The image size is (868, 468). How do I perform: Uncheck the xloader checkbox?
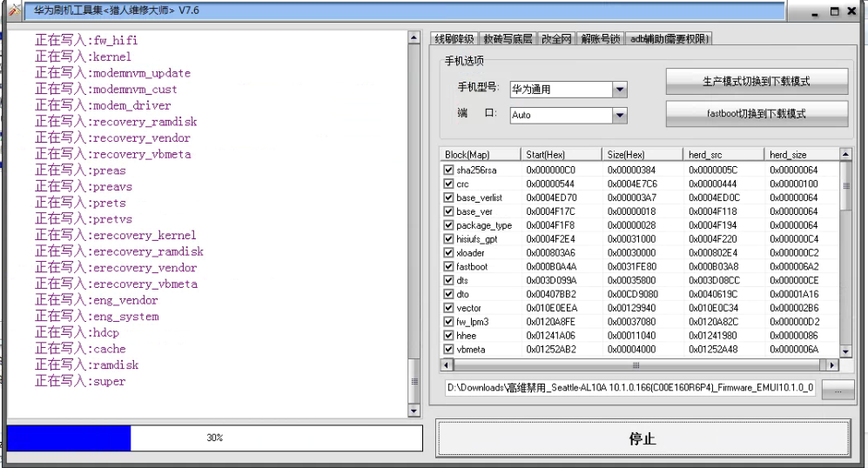448,253
